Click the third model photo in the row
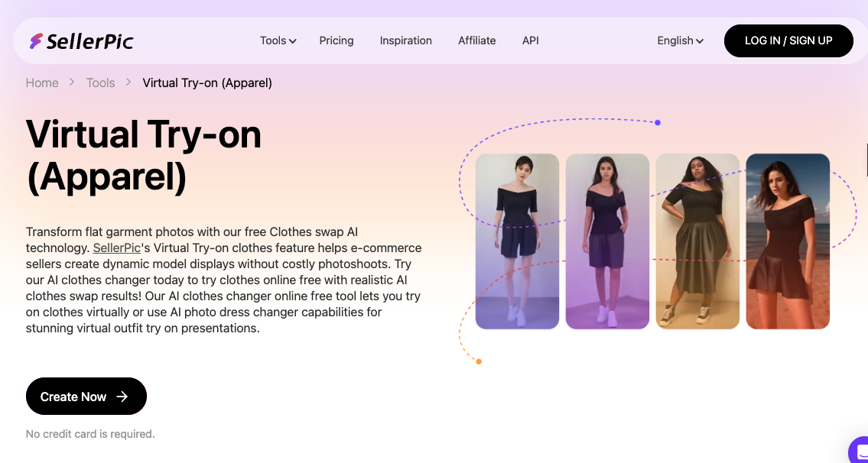 tap(697, 241)
